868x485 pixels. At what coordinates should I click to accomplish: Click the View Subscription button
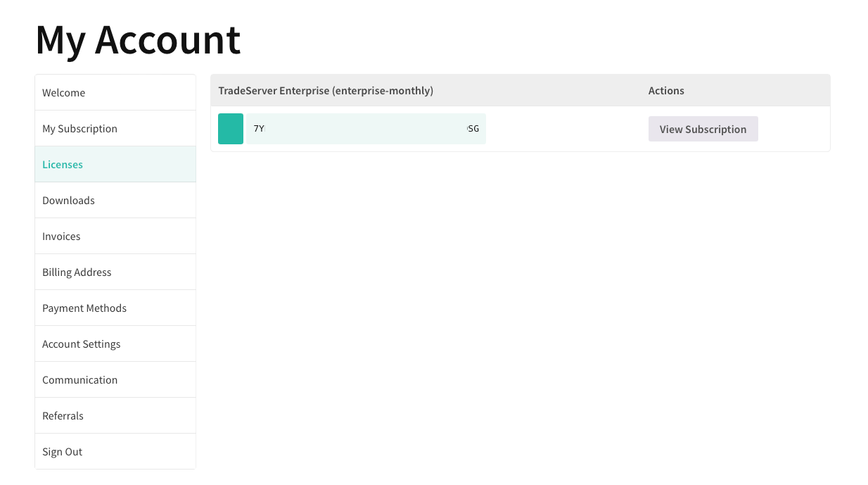coord(703,129)
